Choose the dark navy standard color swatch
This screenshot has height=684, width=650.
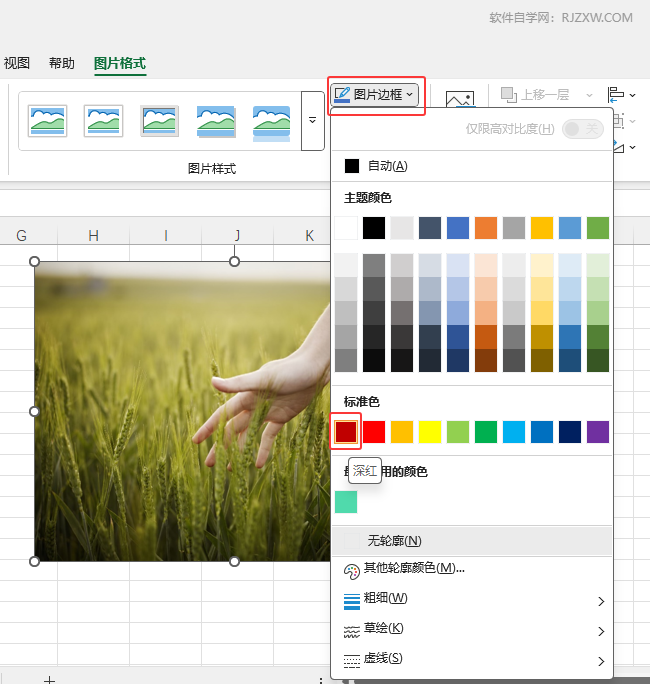pyautogui.click(x=570, y=432)
